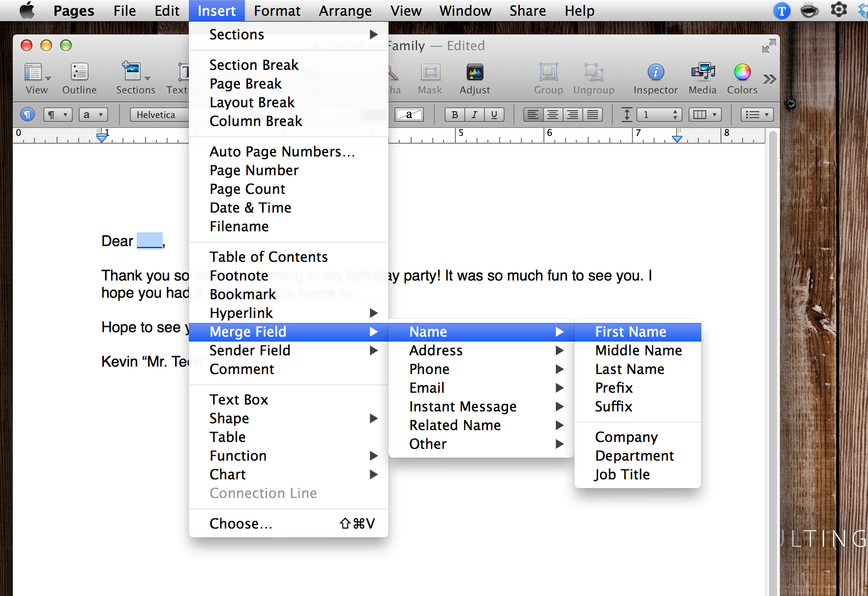Screen dimensions: 868x596
Task: Open the Helvetica font family dropdown
Action: coord(159,115)
